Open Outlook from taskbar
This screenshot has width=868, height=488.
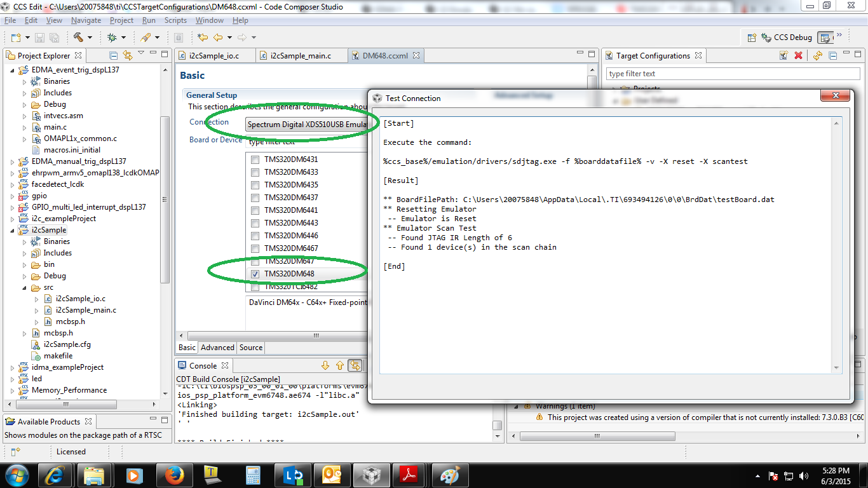click(x=331, y=475)
